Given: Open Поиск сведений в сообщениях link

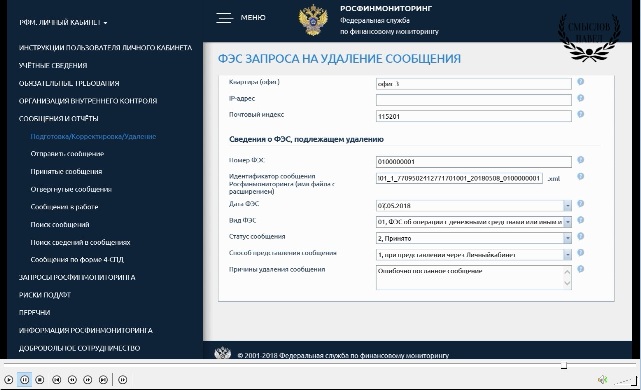Looking at the screenshot, I should pyautogui.click(x=80, y=242).
